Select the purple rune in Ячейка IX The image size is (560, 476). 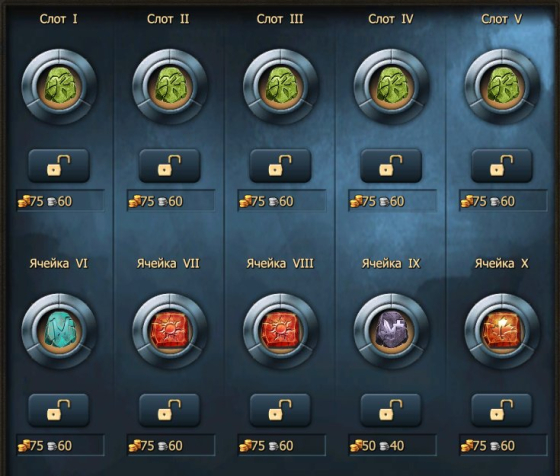pos(391,331)
